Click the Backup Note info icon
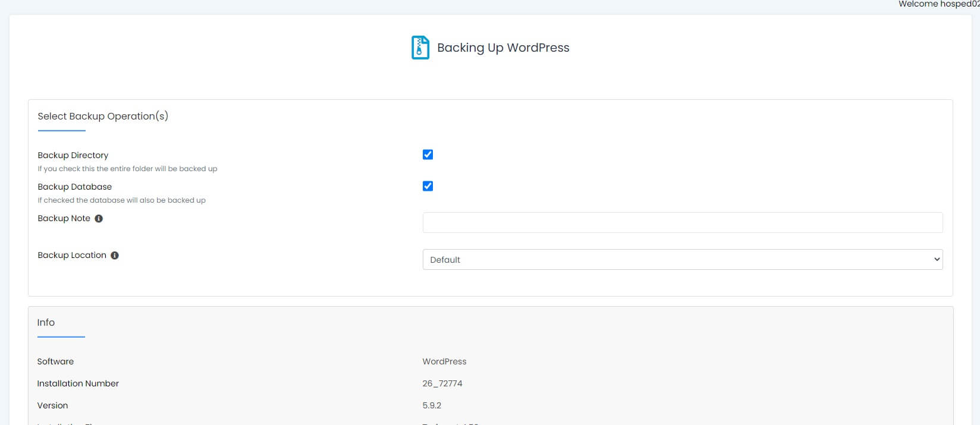This screenshot has height=425, width=980. click(99, 219)
